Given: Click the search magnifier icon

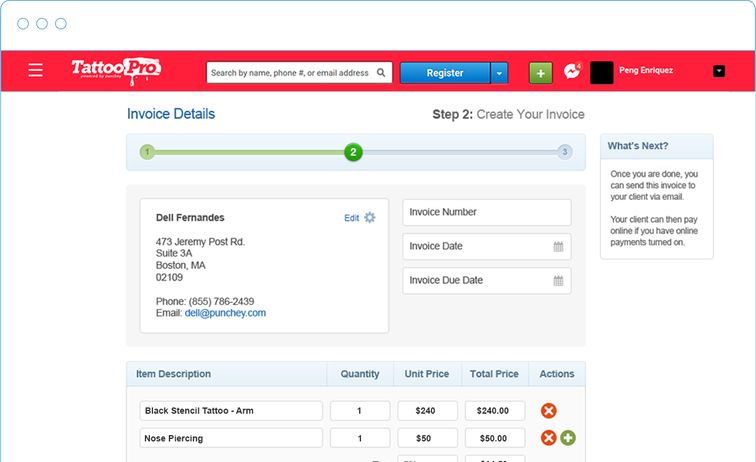Looking at the screenshot, I should pos(381,73).
